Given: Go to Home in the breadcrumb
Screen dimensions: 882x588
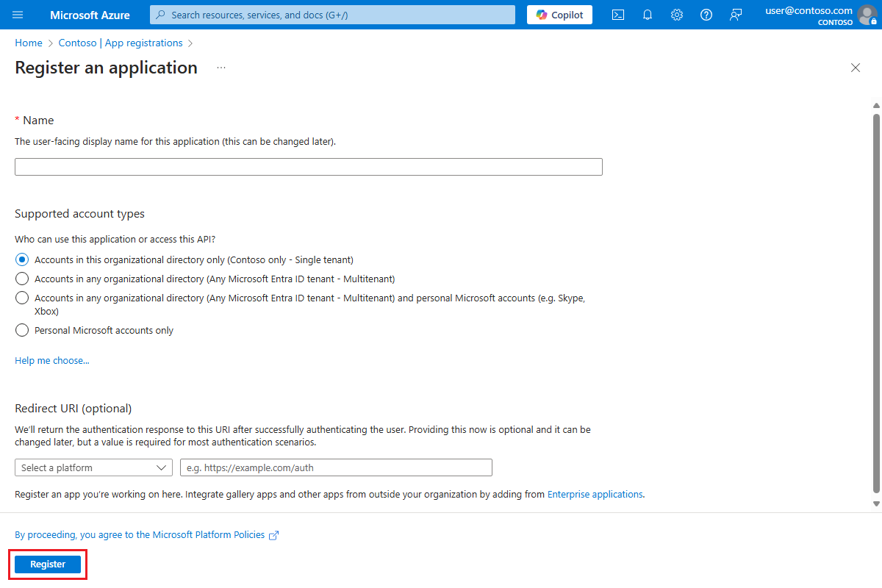Looking at the screenshot, I should pos(29,43).
